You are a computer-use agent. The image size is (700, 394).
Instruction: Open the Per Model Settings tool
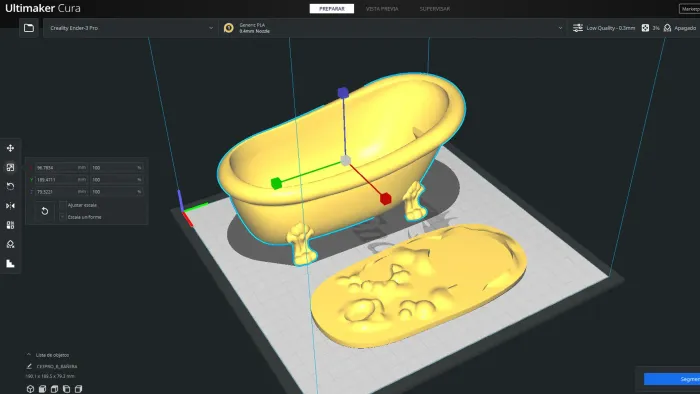pyautogui.click(x=10, y=225)
